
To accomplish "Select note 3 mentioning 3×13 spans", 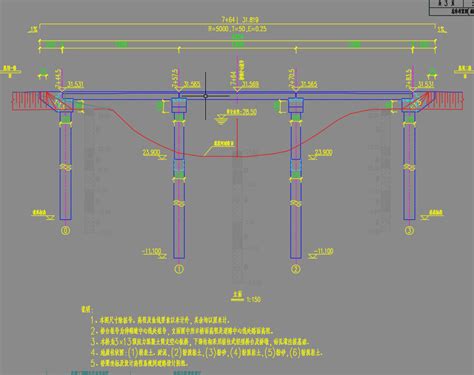I will pos(200,342).
